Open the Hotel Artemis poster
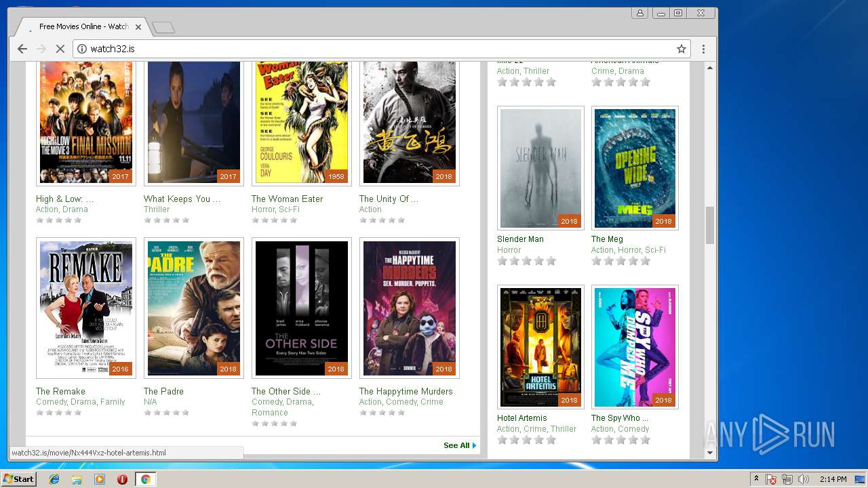 (540, 347)
